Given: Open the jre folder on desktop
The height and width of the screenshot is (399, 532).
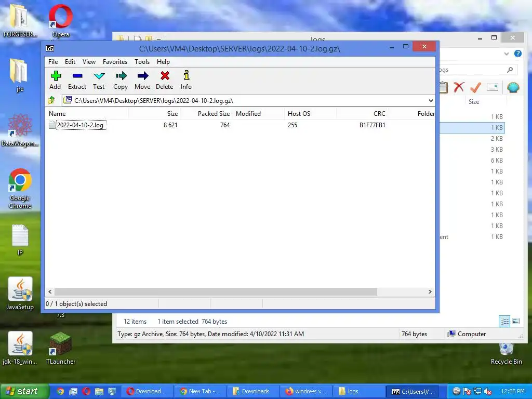Looking at the screenshot, I should pos(20,75).
